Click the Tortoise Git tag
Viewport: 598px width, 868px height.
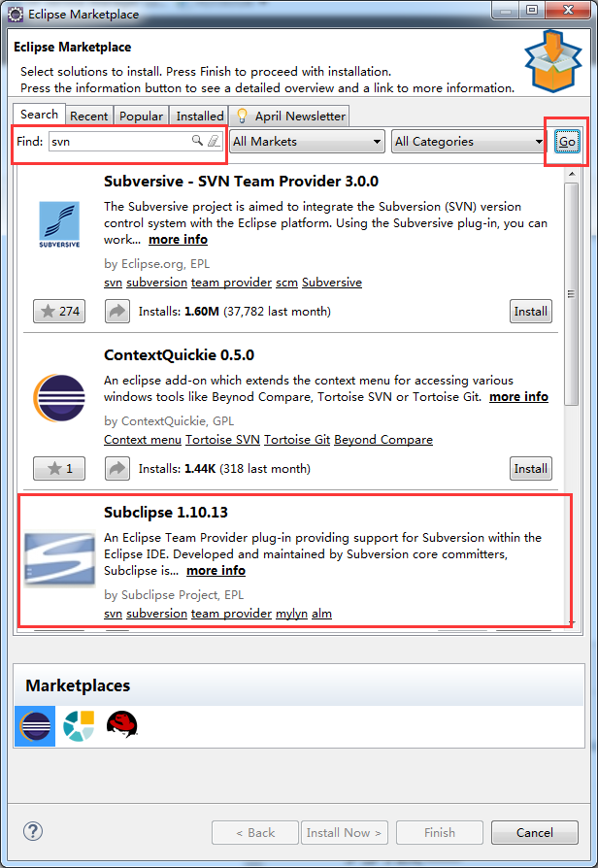(297, 440)
